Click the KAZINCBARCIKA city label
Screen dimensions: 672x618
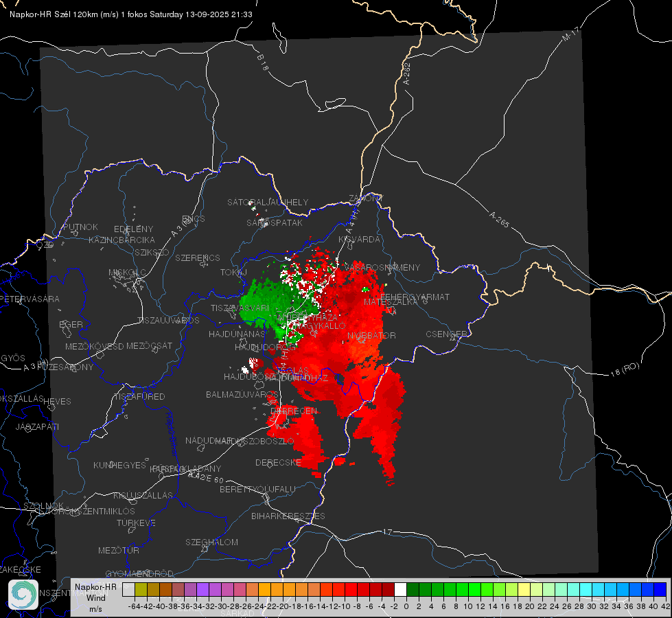[x=121, y=240]
